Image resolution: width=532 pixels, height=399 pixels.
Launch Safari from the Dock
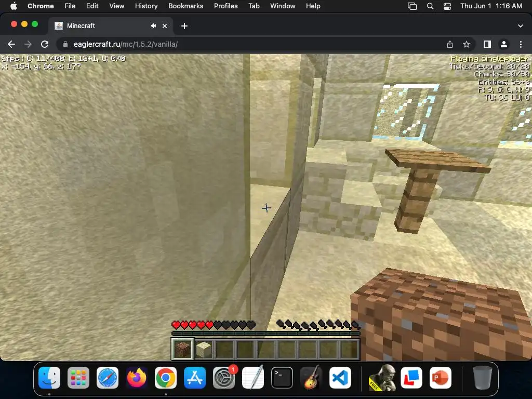(x=108, y=378)
